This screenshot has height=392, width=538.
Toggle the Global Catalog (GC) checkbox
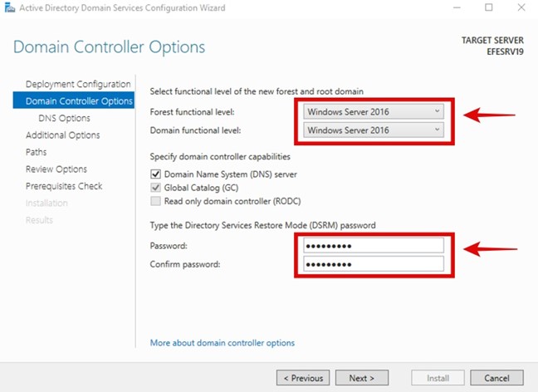[x=155, y=188]
